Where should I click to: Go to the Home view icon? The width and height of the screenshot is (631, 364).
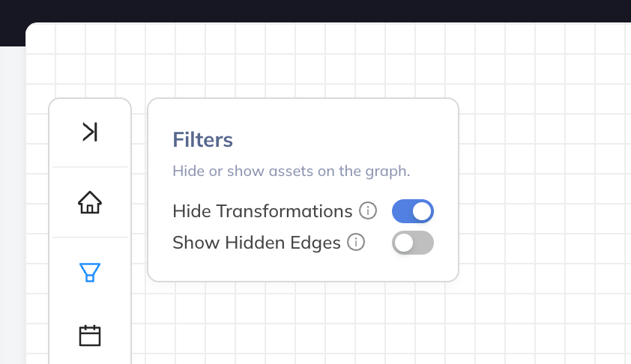tap(90, 202)
